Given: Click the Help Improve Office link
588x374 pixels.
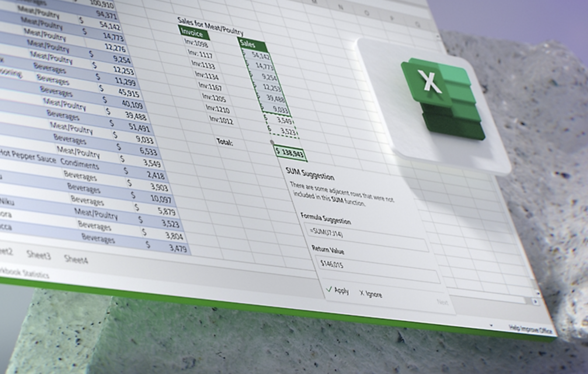Looking at the screenshot, I should (531, 329).
